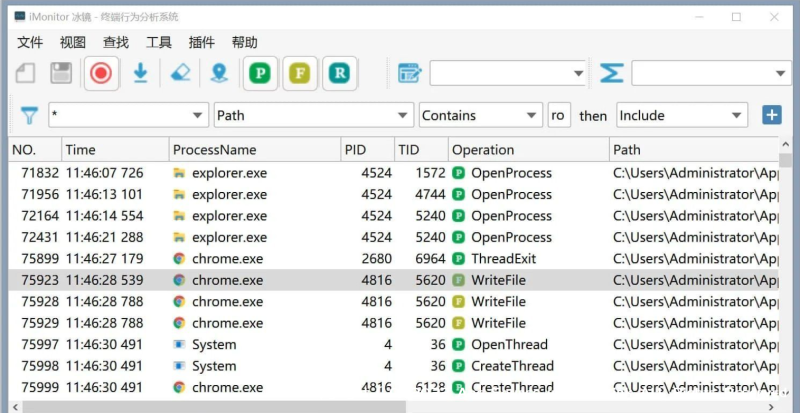Image resolution: width=800 pixels, height=413 pixels.
Task: Click the blue funnel filter icon
Action: click(29, 115)
